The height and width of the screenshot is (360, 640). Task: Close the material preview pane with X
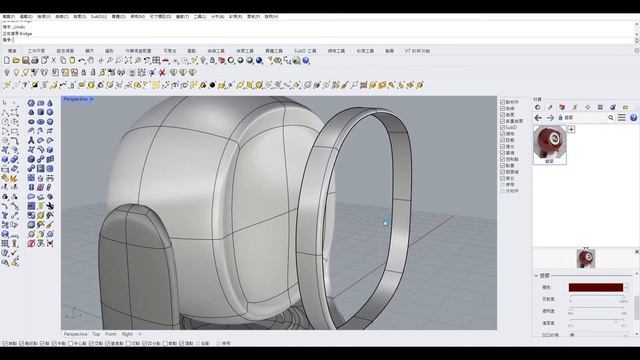pyautogui.click(x=637, y=252)
